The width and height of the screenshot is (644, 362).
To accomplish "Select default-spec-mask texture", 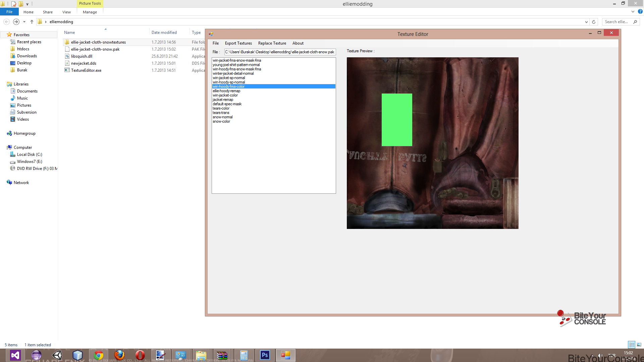I will point(227,104).
